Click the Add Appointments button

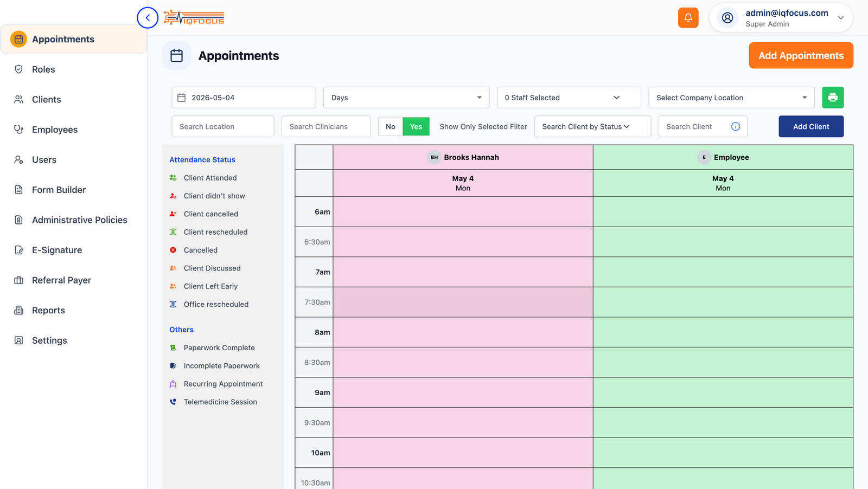pos(801,55)
